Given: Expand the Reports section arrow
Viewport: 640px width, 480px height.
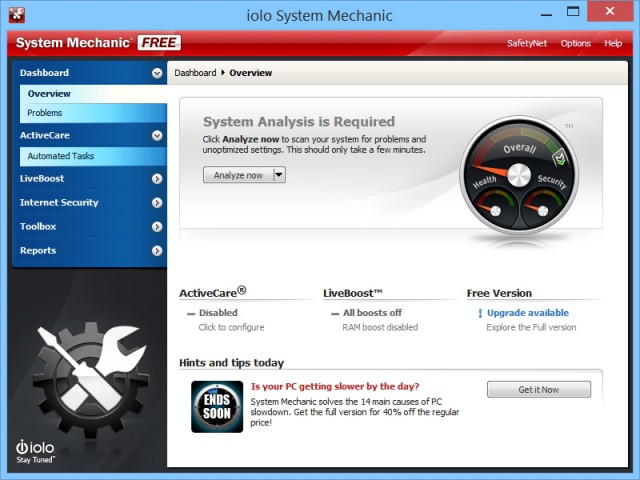Looking at the screenshot, I should [x=157, y=251].
